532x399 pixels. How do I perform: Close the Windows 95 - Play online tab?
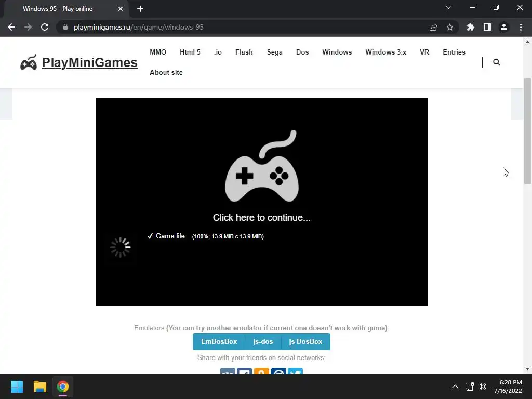point(121,9)
